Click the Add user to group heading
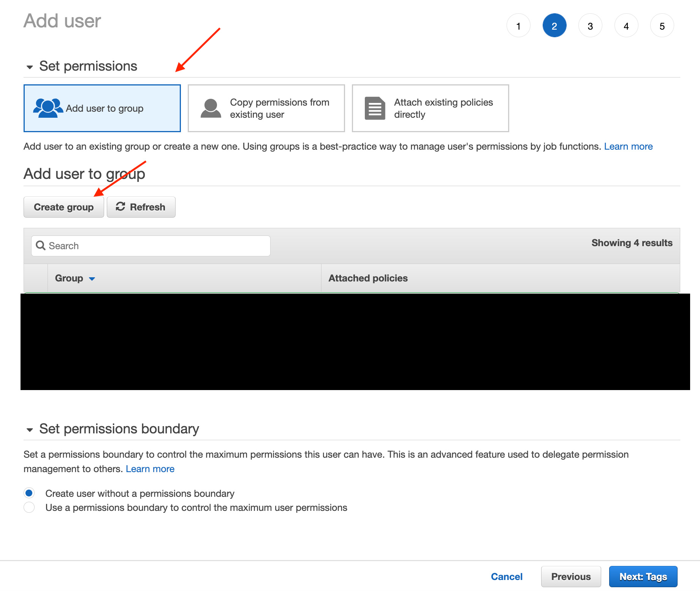The height and width of the screenshot is (591, 700). pyautogui.click(x=84, y=174)
